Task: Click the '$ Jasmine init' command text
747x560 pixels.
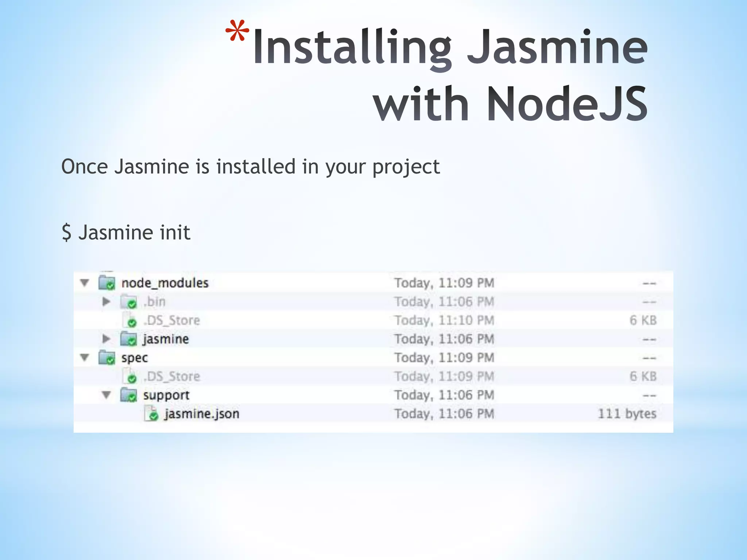Action: [126, 232]
